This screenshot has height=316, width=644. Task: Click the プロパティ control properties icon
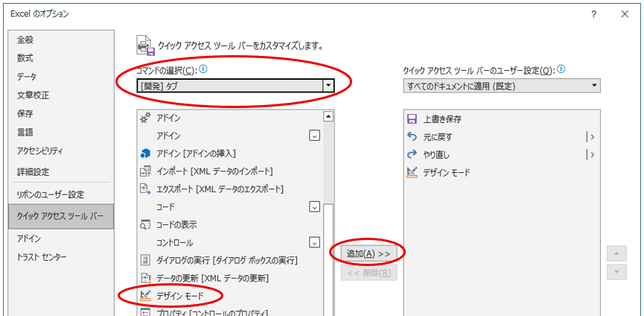pos(146,313)
